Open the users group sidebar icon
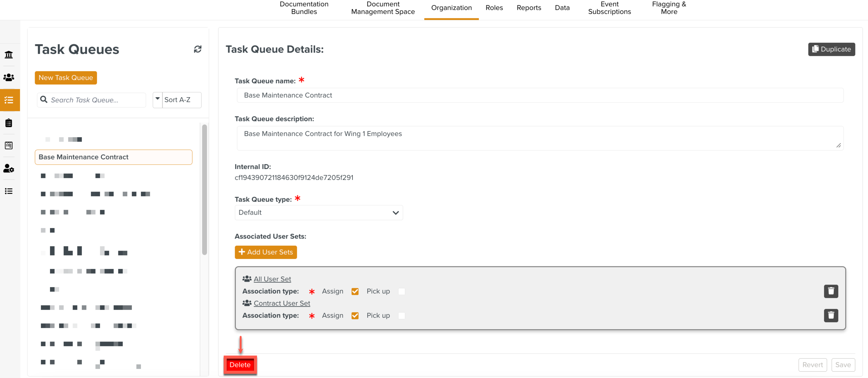 [9, 77]
